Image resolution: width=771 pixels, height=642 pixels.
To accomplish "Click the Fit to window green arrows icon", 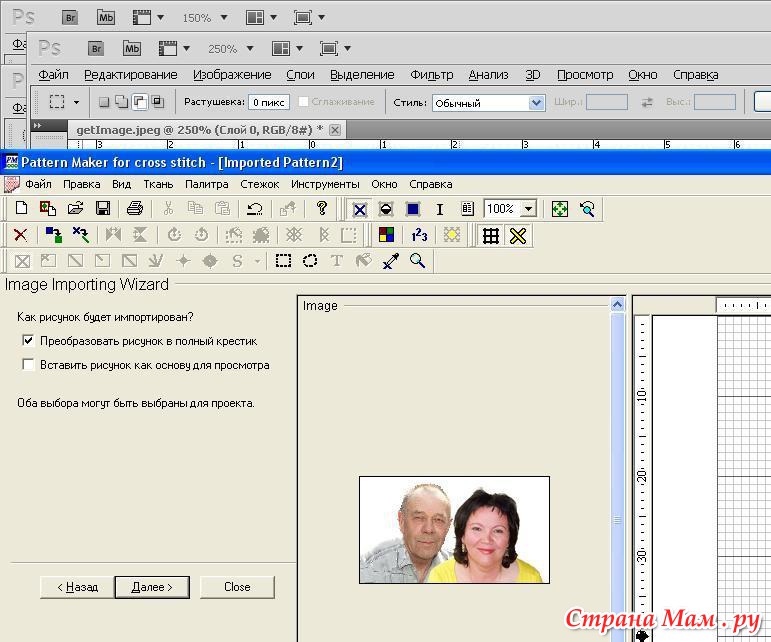I will point(560,209).
